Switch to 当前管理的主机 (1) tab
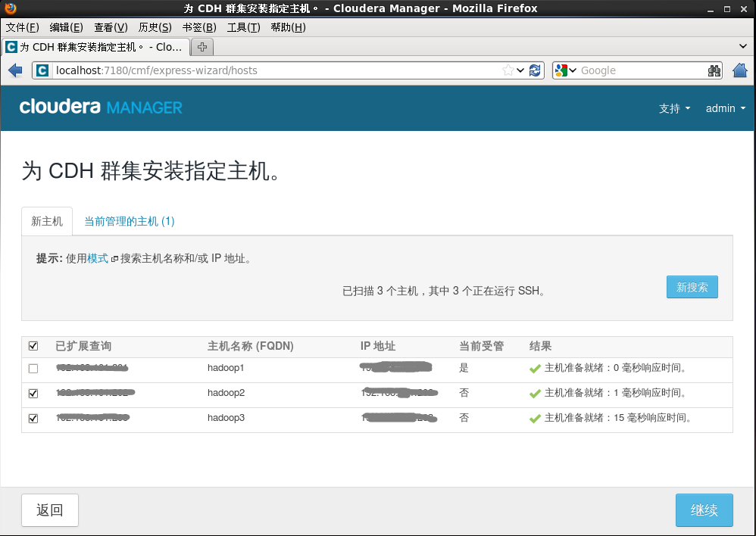756x536 pixels. (130, 221)
